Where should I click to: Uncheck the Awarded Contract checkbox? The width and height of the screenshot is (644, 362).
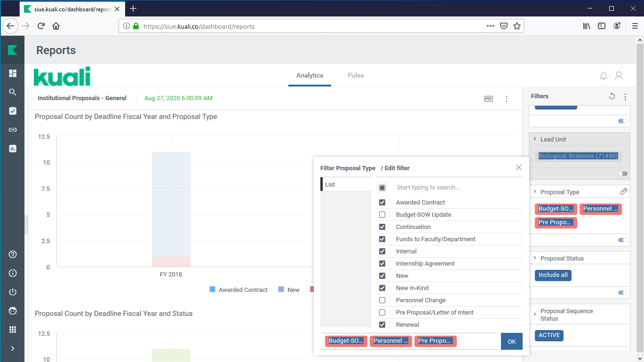click(x=382, y=203)
